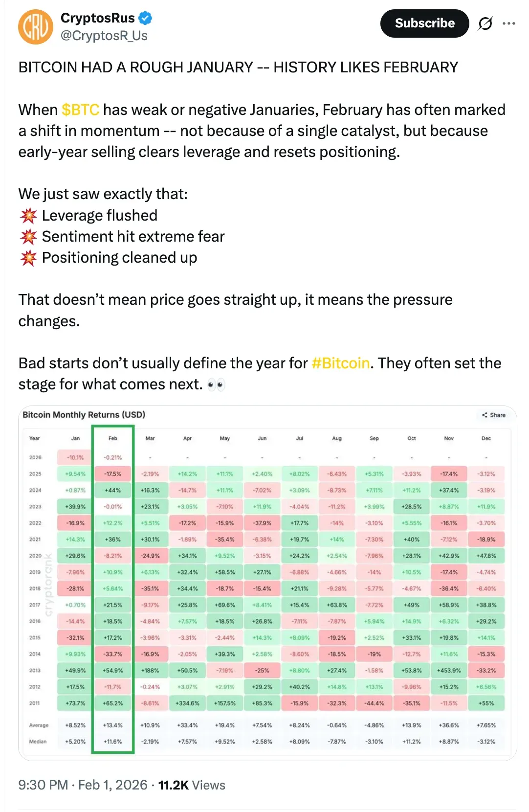529x812 pixels.
Task: Click the Feb column header in chart
Action: (113, 438)
